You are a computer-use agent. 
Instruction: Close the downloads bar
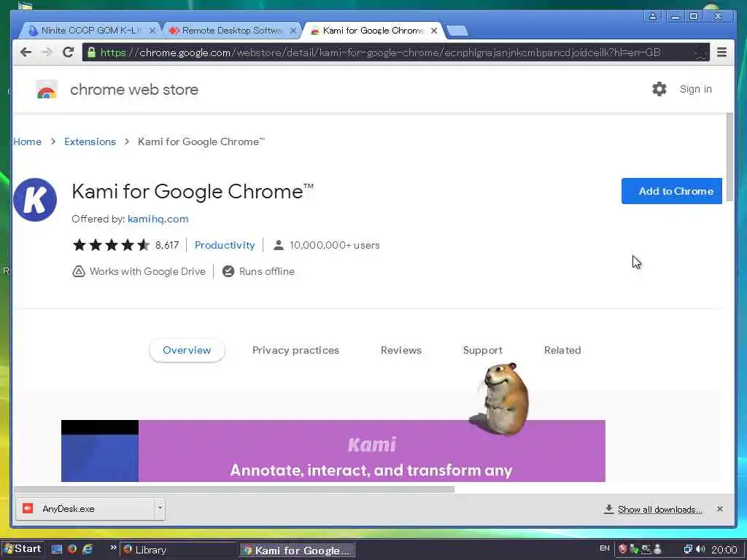(x=720, y=509)
